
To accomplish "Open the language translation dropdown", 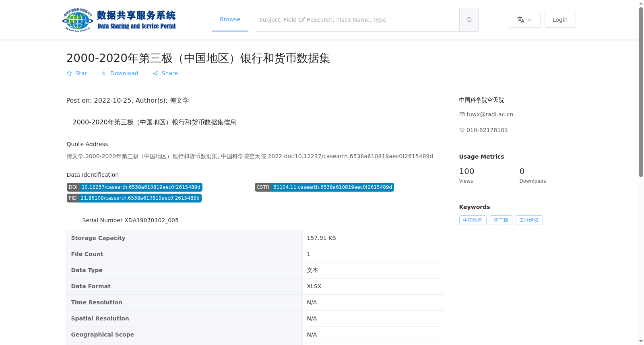I will pyautogui.click(x=524, y=20).
